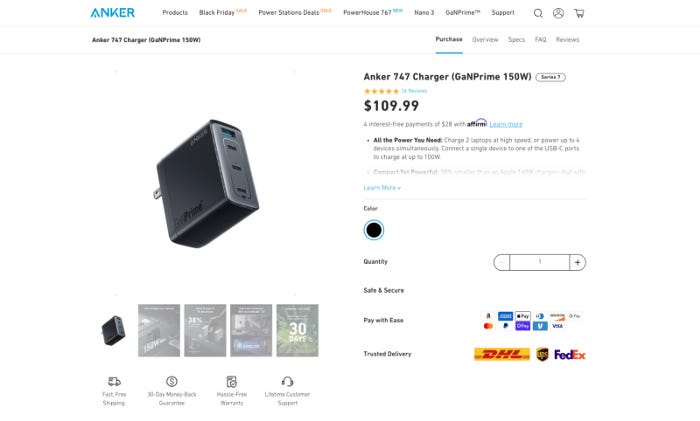Decrease quantity with the minus button
Image resolution: width=700 pixels, height=421 pixels.
502,263
